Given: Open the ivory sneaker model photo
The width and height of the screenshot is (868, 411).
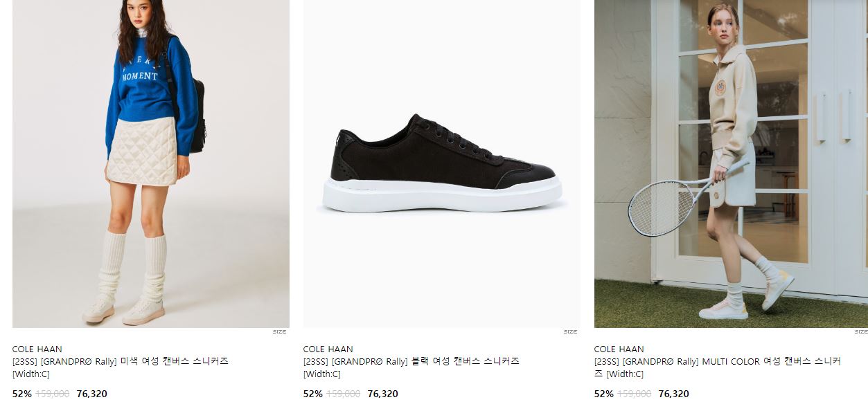Looking at the screenshot, I should [x=151, y=163].
